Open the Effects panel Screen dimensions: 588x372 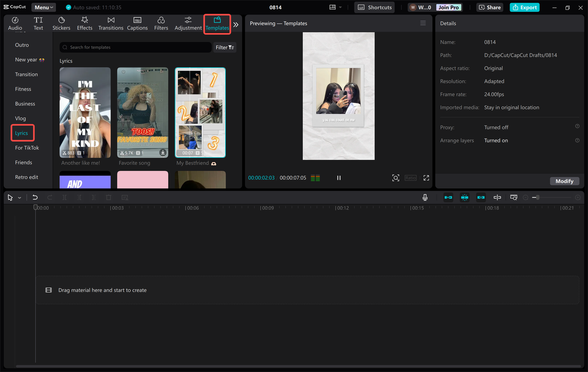[85, 23]
